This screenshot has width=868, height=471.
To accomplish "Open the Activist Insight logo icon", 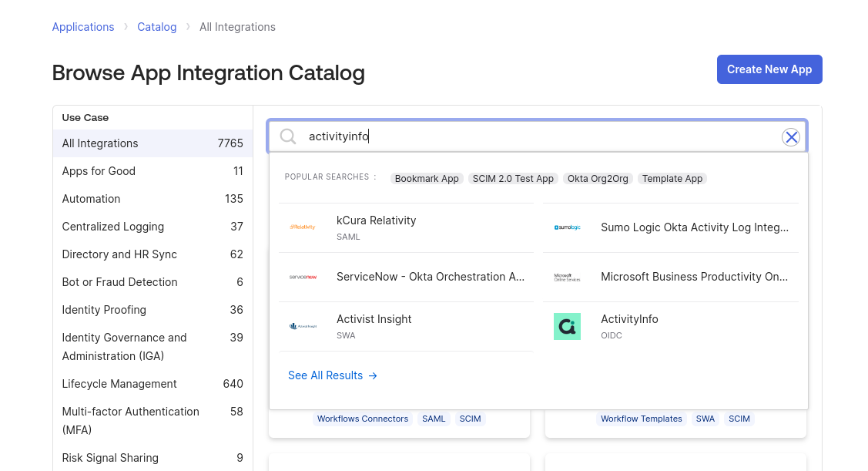I will pyautogui.click(x=303, y=326).
